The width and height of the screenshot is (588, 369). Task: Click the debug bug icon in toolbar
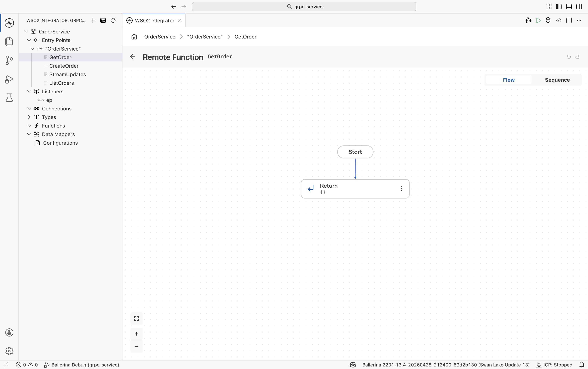548,20
